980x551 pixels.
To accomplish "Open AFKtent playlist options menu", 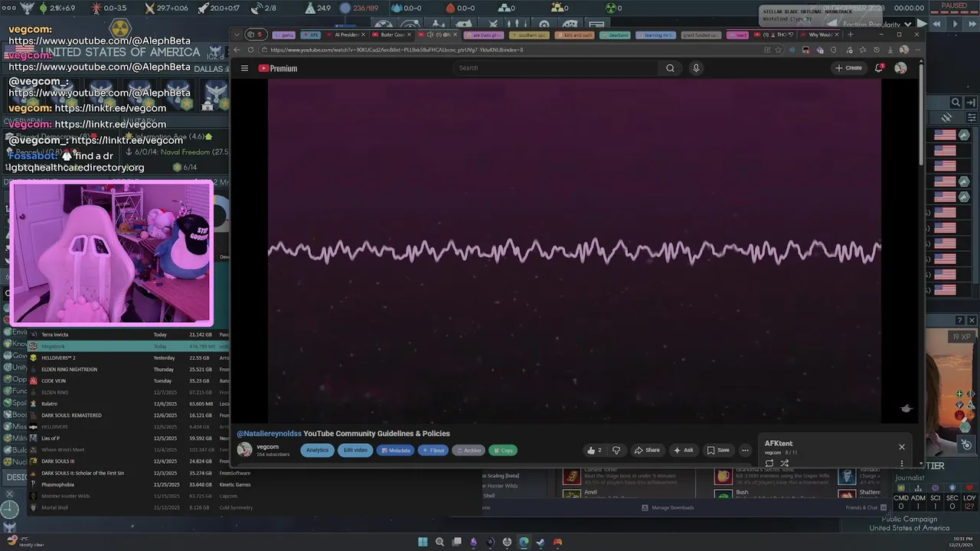I will pos(901,463).
